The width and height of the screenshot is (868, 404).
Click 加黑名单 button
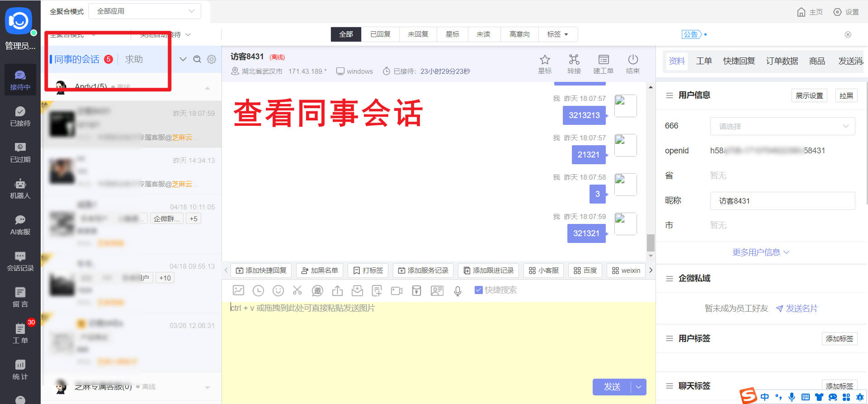click(x=320, y=271)
